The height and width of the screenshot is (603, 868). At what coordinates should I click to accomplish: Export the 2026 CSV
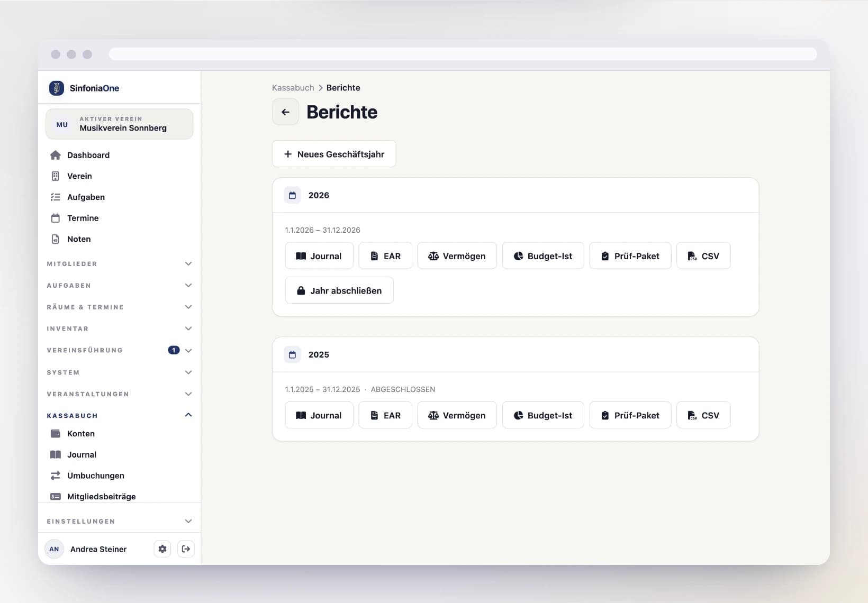pyautogui.click(x=703, y=256)
